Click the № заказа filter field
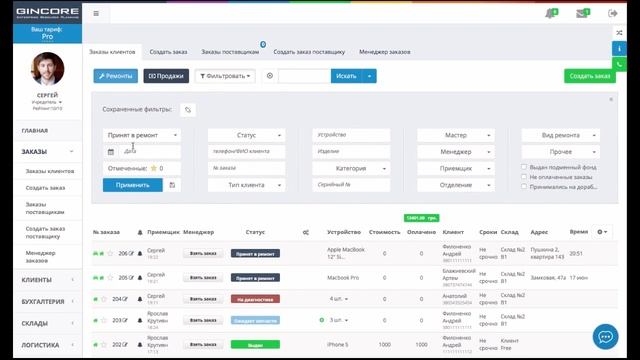 point(247,168)
